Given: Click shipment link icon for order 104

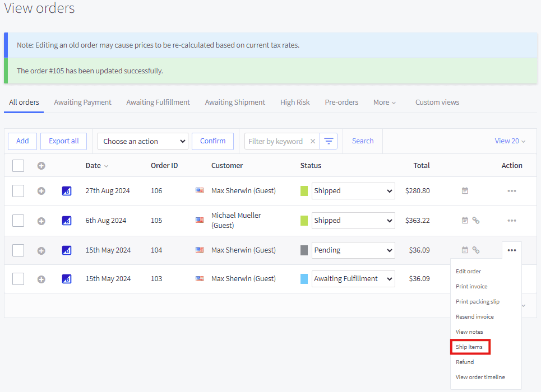Looking at the screenshot, I should 476,250.
